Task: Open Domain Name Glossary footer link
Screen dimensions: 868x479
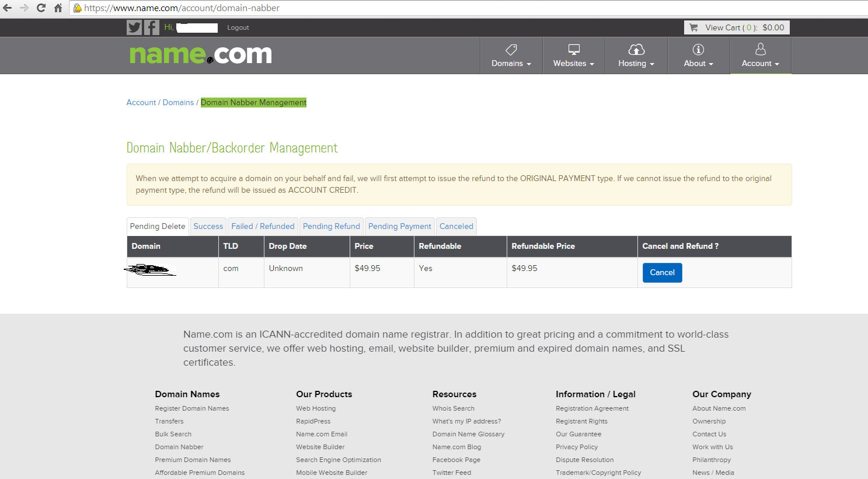Action: (469, 434)
